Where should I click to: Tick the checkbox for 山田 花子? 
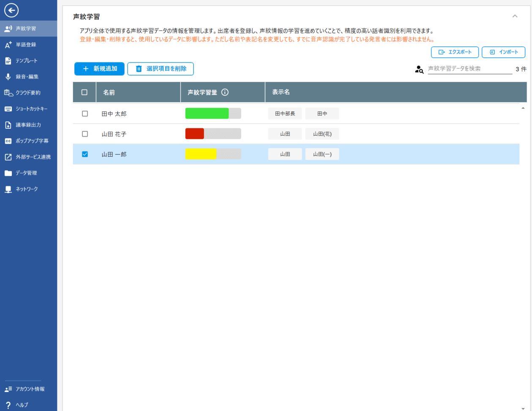tap(85, 134)
